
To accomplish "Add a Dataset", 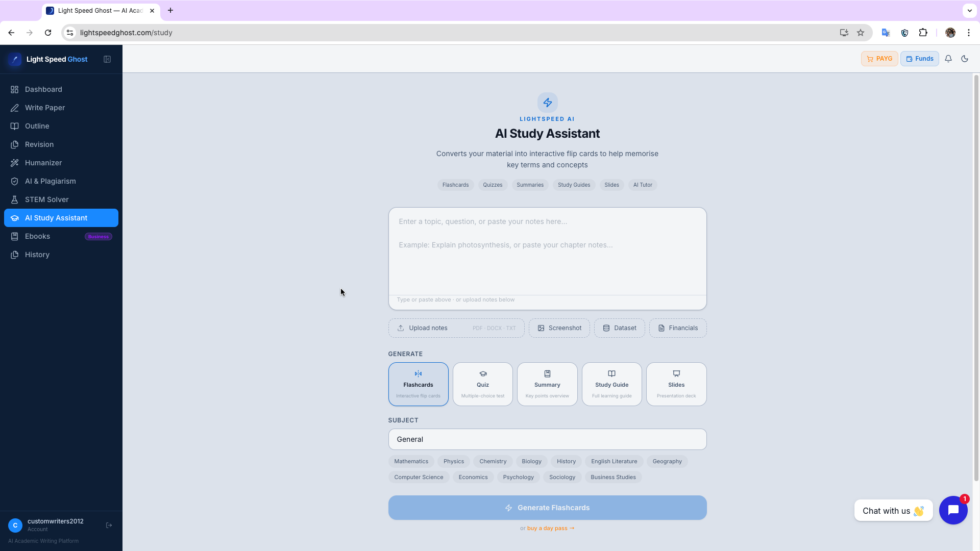I will [620, 328].
